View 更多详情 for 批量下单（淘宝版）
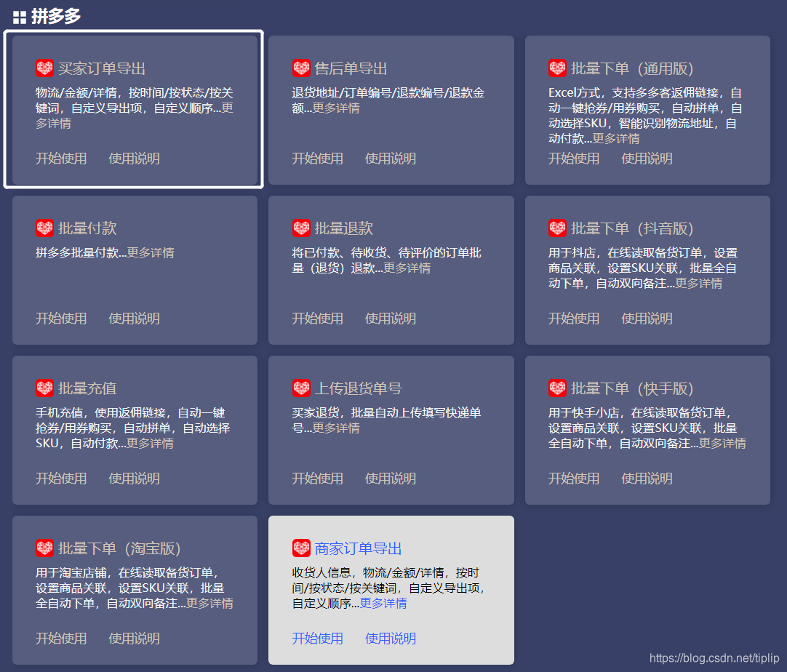This screenshot has height=672, width=787. pyautogui.click(x=209, y=604)
